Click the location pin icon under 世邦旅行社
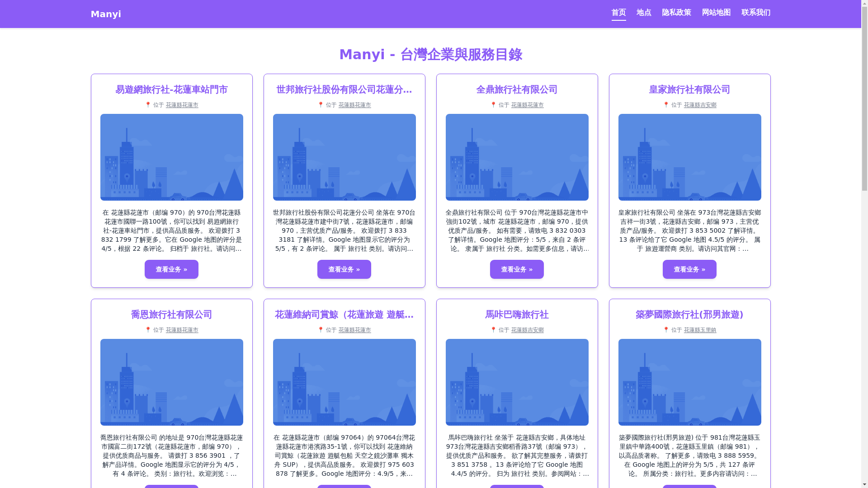Image resolution: width=868 pixels, height=488 pixels. (321, 105)
